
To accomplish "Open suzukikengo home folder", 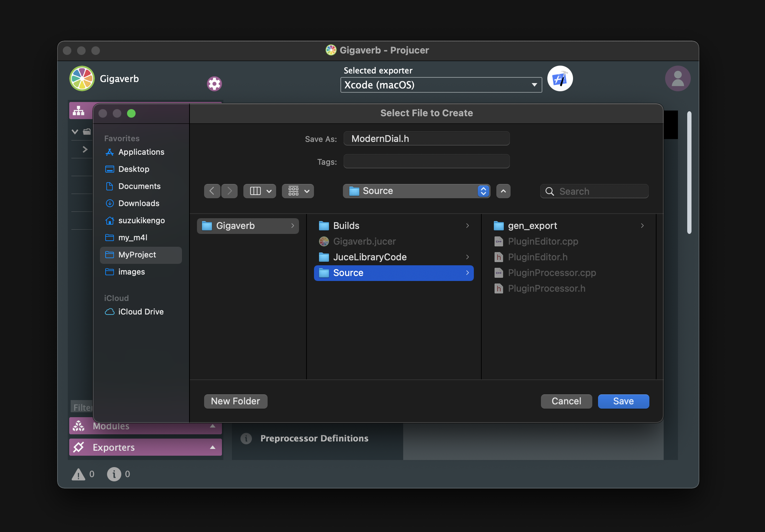I will (x=141, y=220).
